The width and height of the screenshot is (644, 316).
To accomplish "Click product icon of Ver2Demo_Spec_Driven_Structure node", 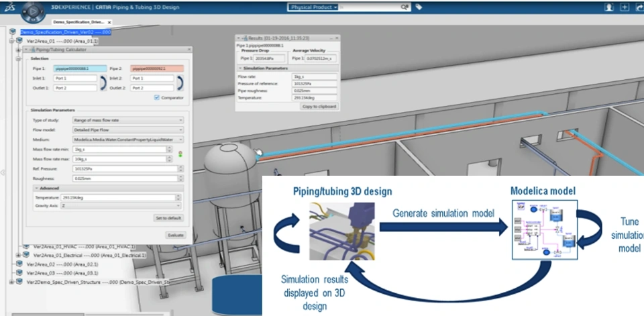I will tap(19, 282).
